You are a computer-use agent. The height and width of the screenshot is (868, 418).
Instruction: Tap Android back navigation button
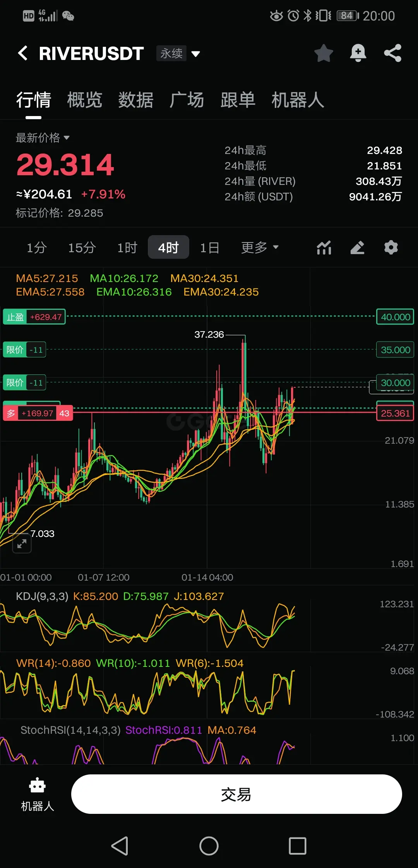(x=120, y=846)
